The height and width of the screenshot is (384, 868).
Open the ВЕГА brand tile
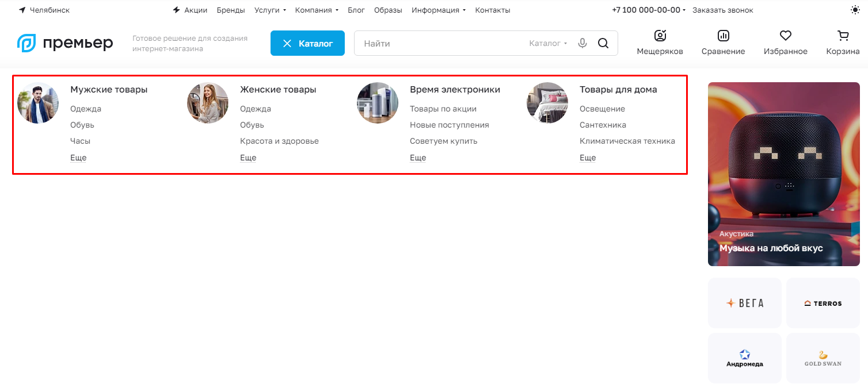(745, 303)
